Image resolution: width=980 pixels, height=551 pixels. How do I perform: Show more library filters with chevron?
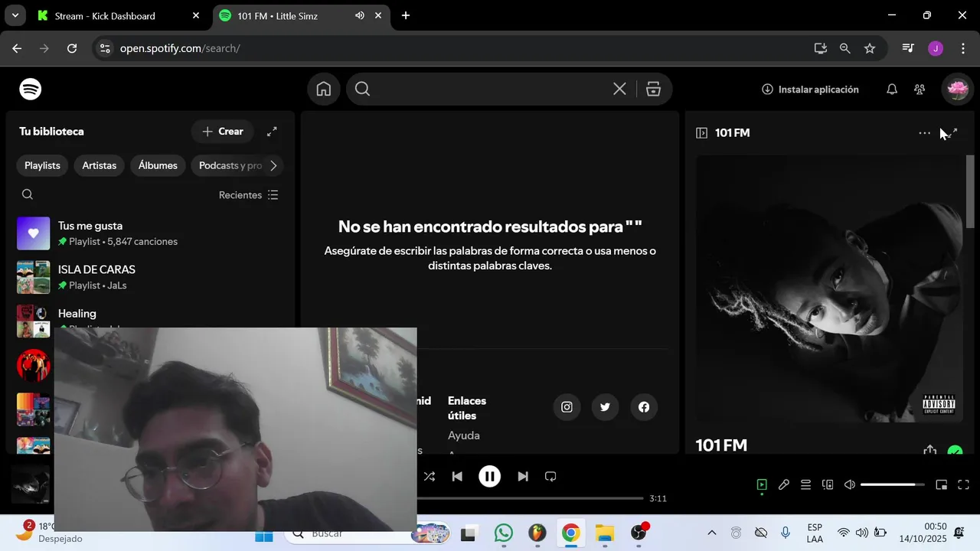(273, 165)
